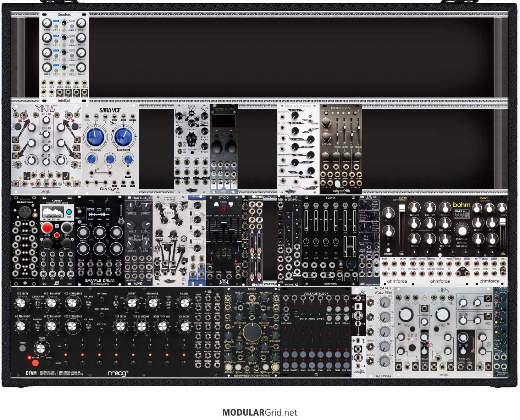Click the WMD logo on the Fracture module
Viewport: 520px width, 420px height.
pos(138,283)
